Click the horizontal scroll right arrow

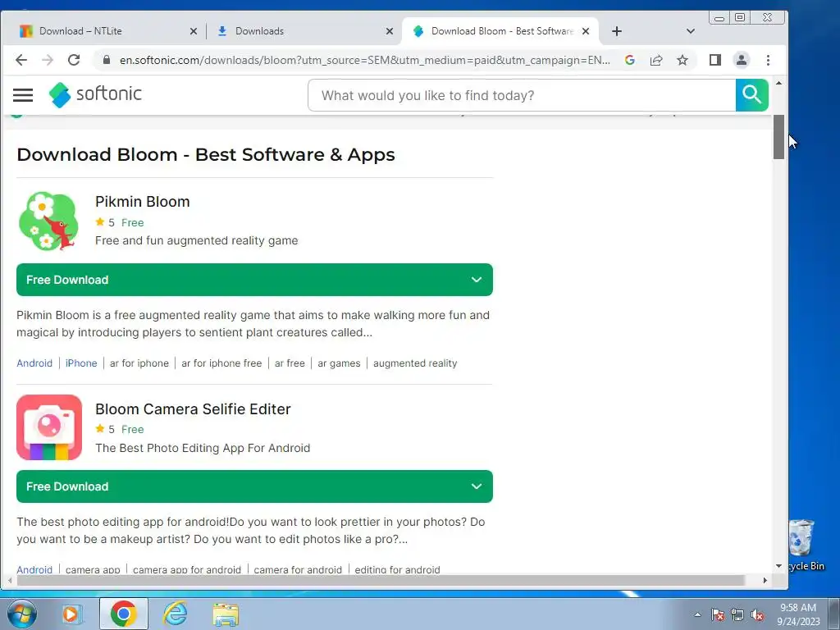[765, 580]
